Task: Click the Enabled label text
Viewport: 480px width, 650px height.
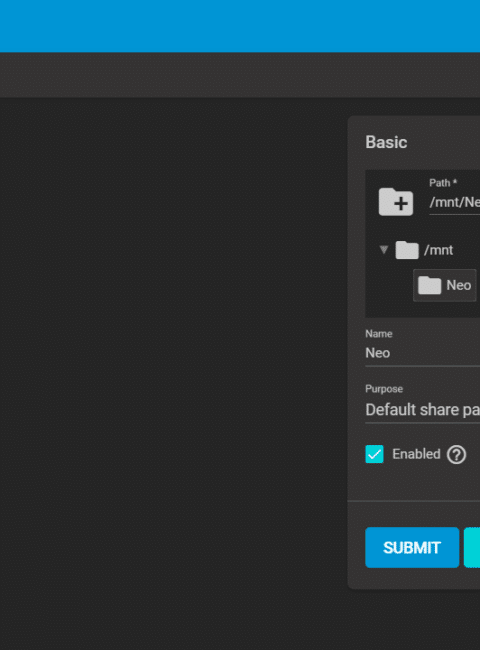Action: [416, 454]
